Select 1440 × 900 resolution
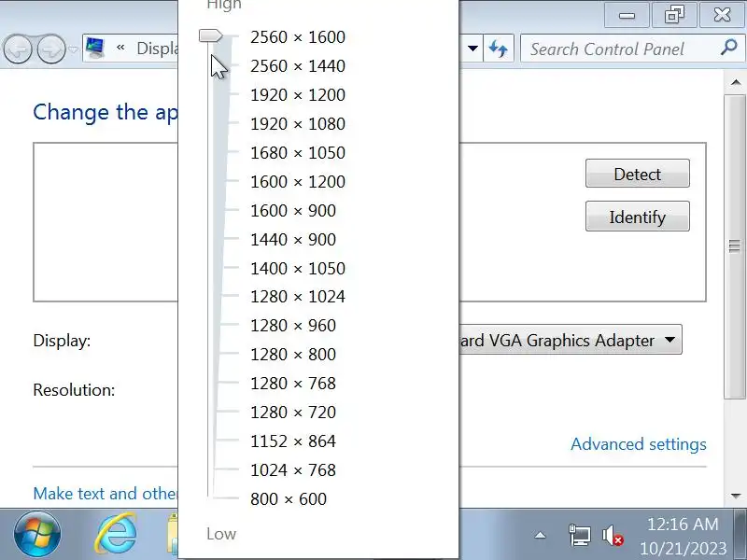 coord(293,240)
